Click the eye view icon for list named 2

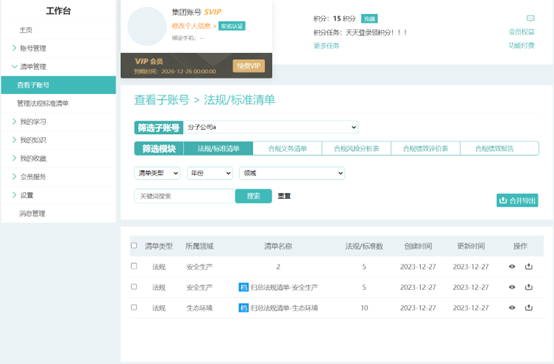pos(512,266)
